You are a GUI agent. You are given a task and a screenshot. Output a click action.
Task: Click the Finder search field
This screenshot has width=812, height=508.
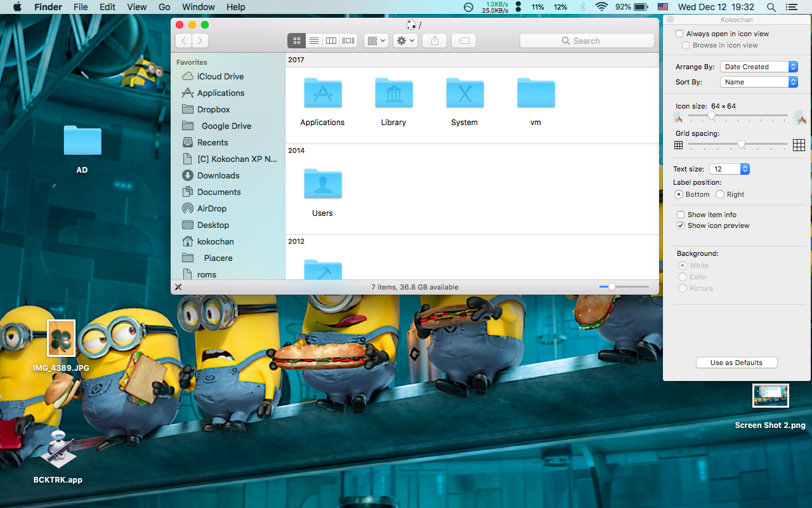click(587, 41)
